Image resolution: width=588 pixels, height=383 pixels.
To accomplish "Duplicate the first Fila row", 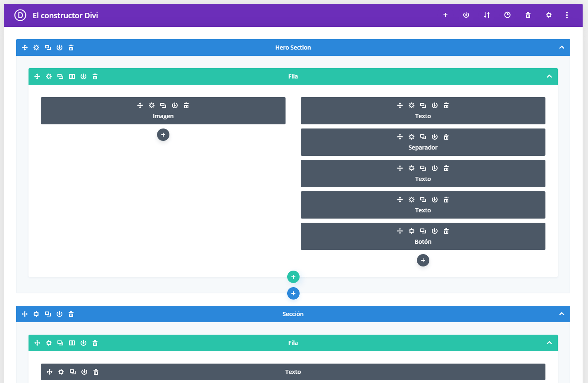I will tap(60, 76).
